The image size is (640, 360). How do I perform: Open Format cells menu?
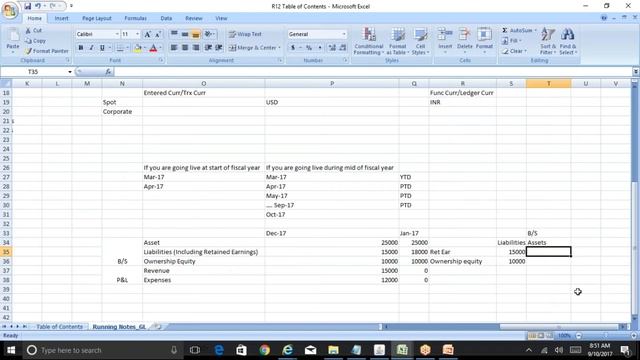pos(484,40)
